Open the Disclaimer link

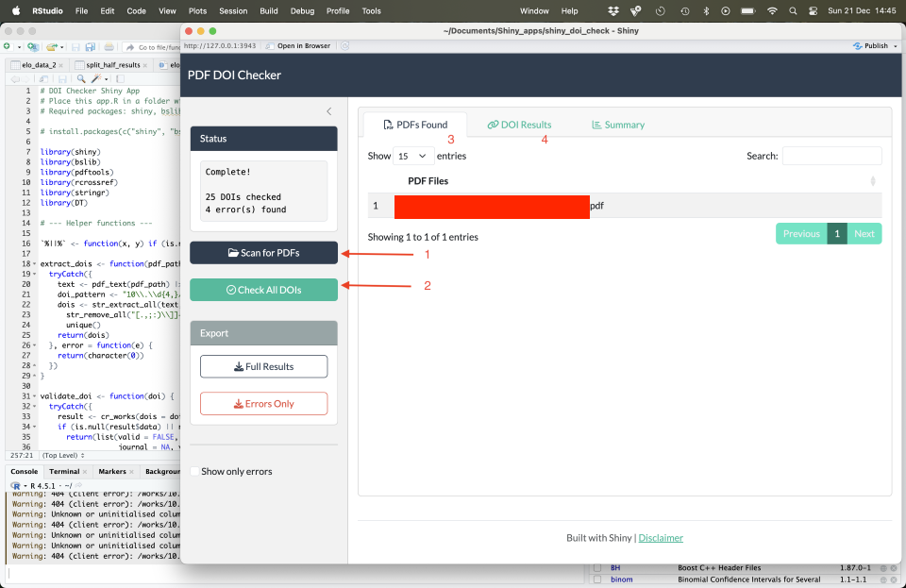(661, 538)
